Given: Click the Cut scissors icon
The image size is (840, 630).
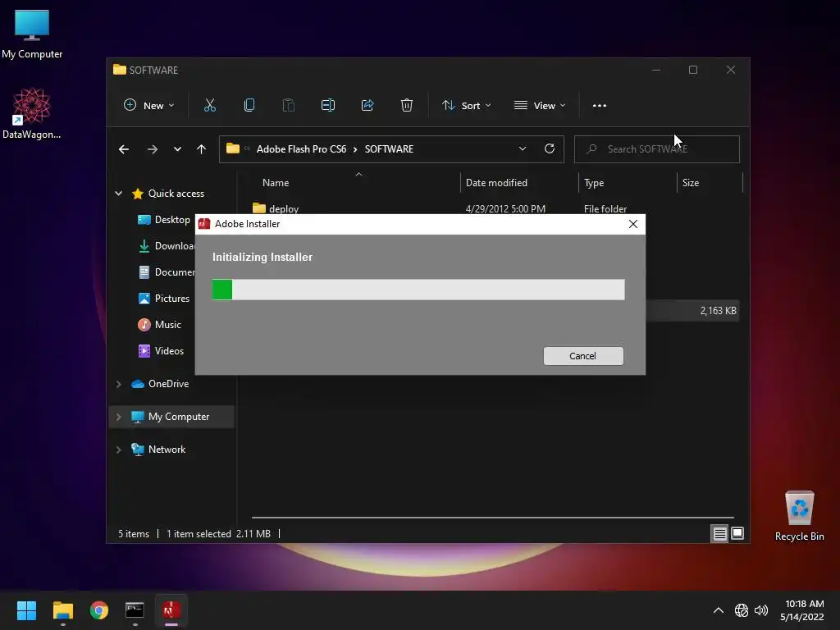Looking at the screenshot, I should pos(209,106).
